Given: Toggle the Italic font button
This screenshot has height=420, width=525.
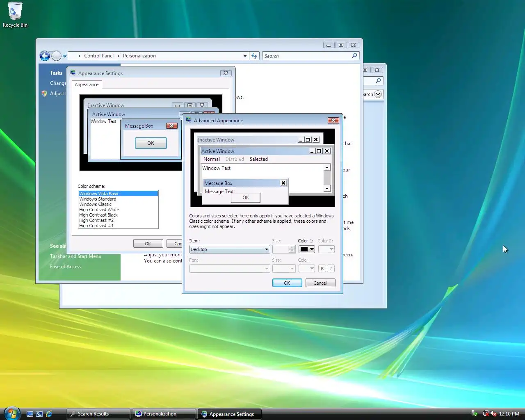Looking at the screenshot, I should pyautogui.click(x=331, y=269).
